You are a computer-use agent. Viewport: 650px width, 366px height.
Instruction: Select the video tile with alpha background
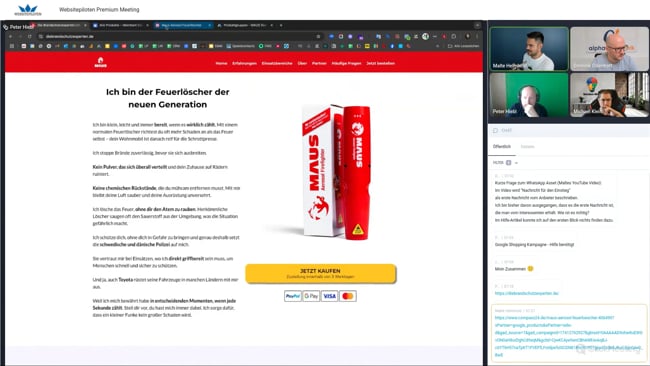(x=609, y=49)
